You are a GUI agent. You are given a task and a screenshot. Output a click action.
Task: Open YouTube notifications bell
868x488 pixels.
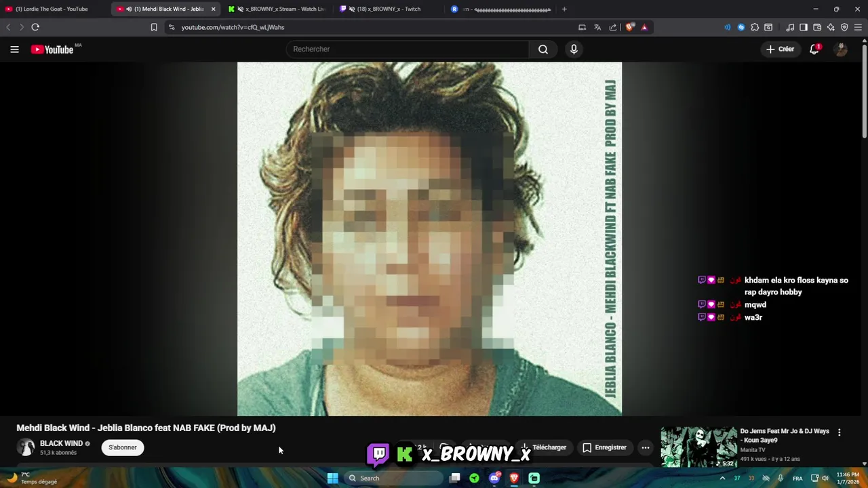pos(814,49)
